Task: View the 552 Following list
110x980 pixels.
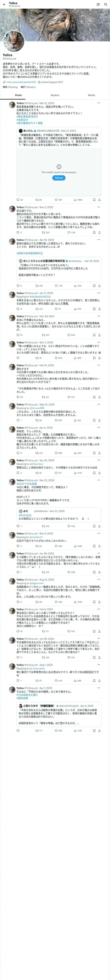Action: click(10, 87)
